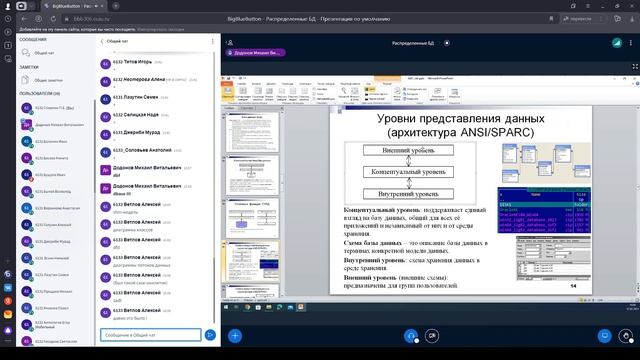This screenshot has height=360, width=640.
Task: Click the Windows Start button in shared screen
Action: [226, 307]
